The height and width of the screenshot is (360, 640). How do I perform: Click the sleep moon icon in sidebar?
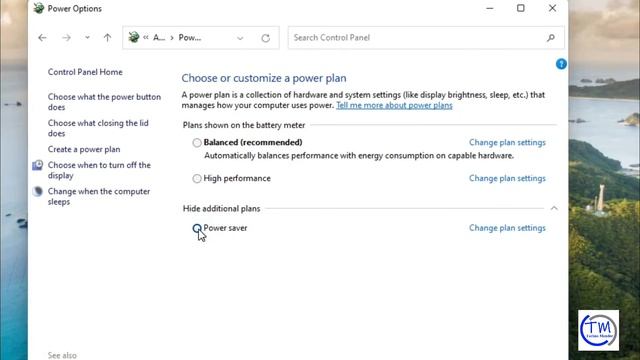[38, 191]
